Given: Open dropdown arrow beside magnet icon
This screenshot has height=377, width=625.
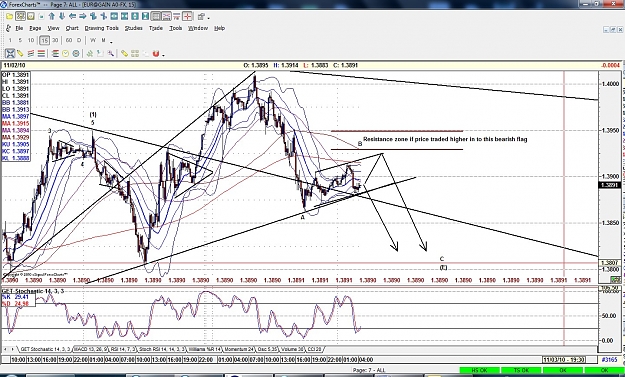Looking at the screenshot, I should click(x=163, y=55).
